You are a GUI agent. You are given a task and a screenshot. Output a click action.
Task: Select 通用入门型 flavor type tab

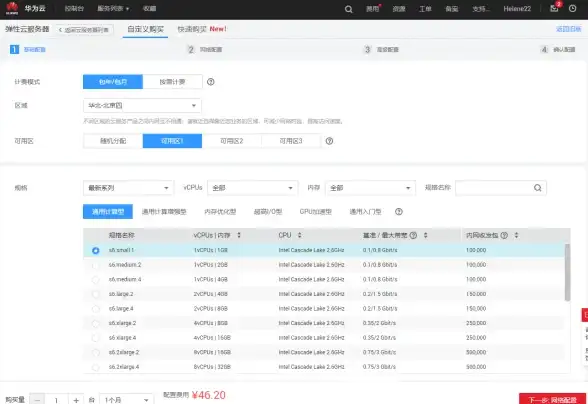365,212
